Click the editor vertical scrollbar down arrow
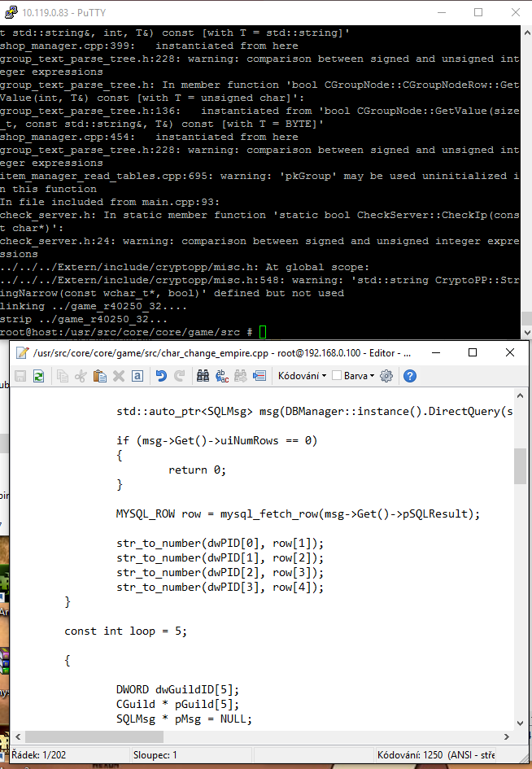532x769 pixels. [521, 723]
